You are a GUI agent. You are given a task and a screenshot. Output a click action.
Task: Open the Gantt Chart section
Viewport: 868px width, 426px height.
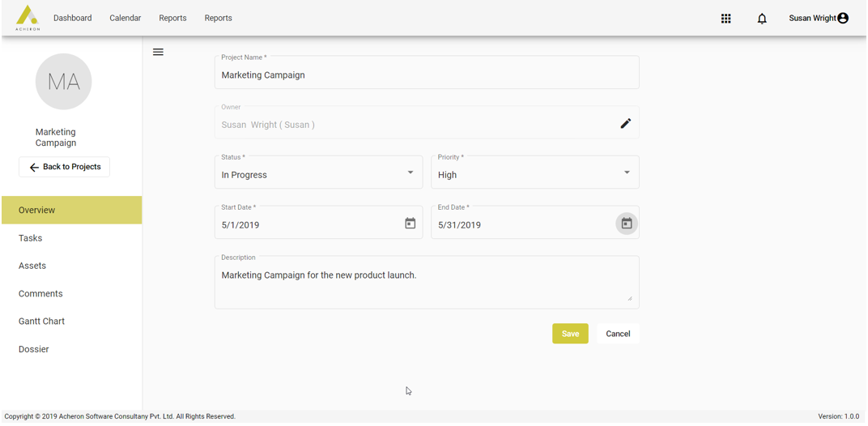point(42,322)
